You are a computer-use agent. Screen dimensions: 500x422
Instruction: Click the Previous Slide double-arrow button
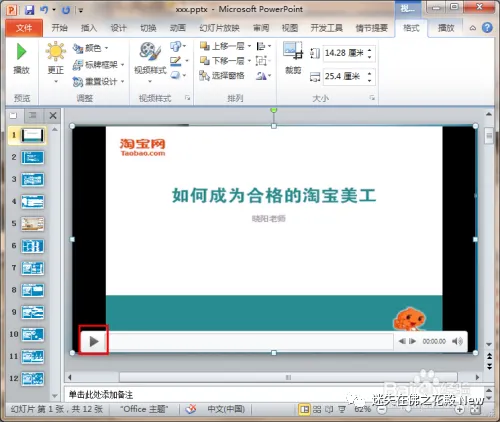tap(489, 356)
